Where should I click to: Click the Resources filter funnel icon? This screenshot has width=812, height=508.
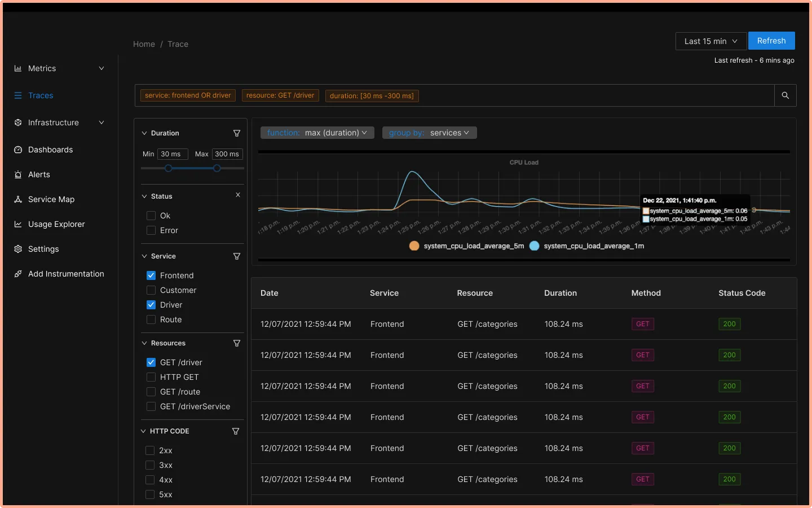pos(237,343)
